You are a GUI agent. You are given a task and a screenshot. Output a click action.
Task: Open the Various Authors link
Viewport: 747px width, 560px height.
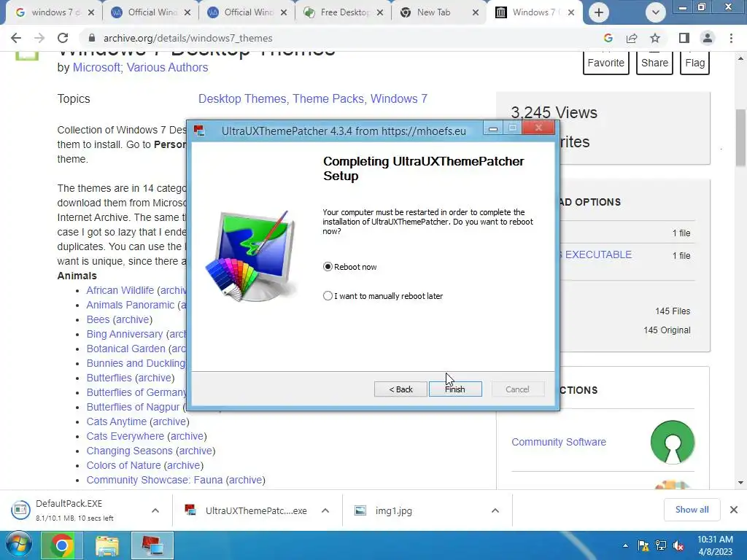pos(167,68)
